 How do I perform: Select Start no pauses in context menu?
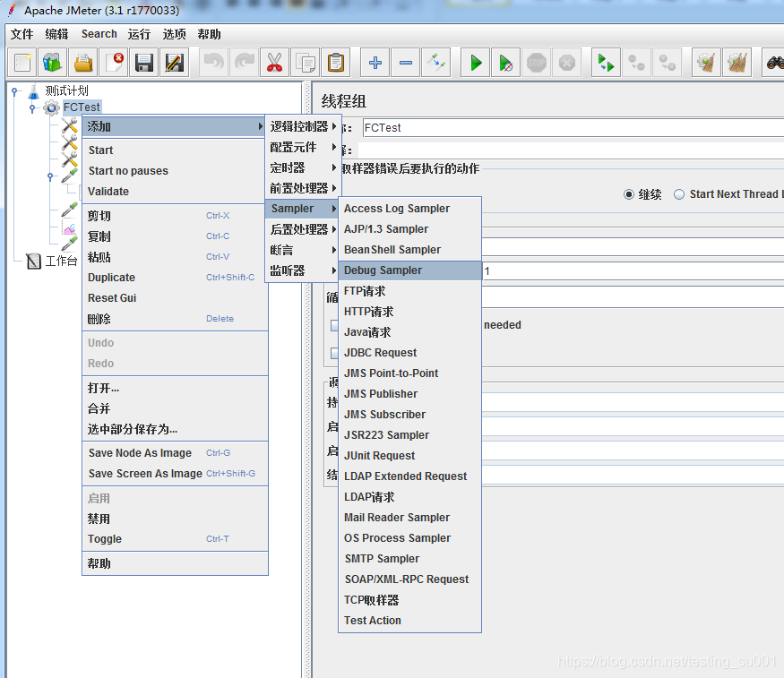point(175,171)
